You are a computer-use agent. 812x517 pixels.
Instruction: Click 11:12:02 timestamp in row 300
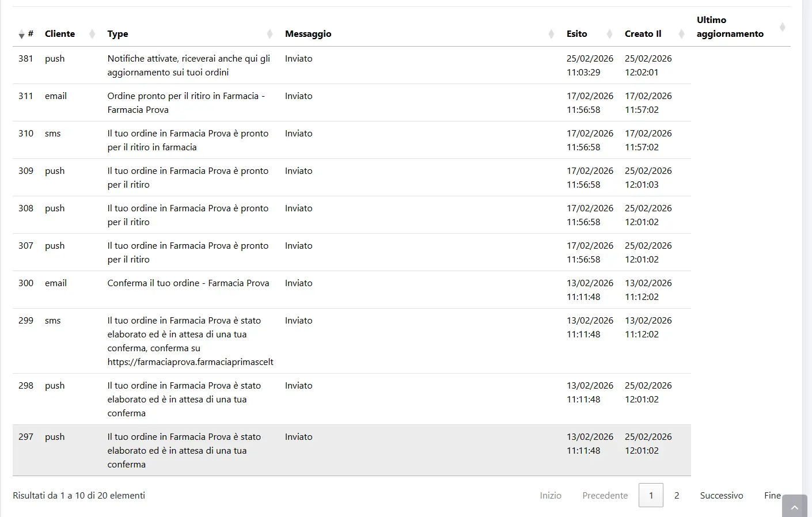pos(642,297)
